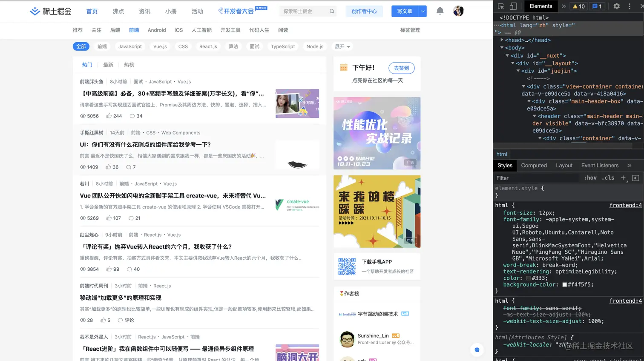The height and width of the screenshot is (361, 644).
Task: Open the issues counter showing 1
Action: pos(597,6)
